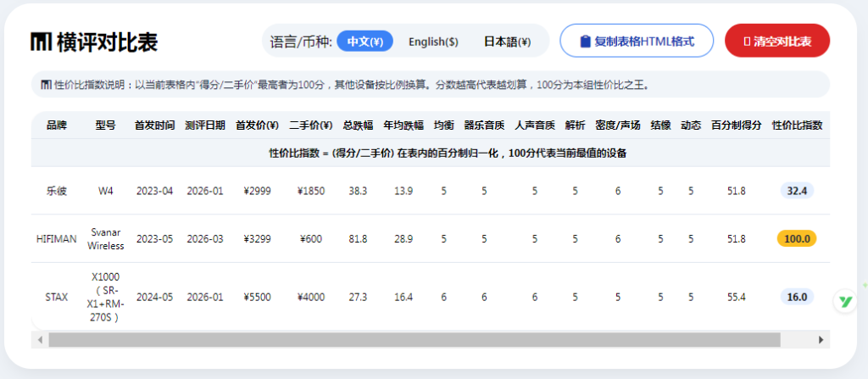Click the red 清空对比表 button
The image size is (868, 379).
point(777,41)
